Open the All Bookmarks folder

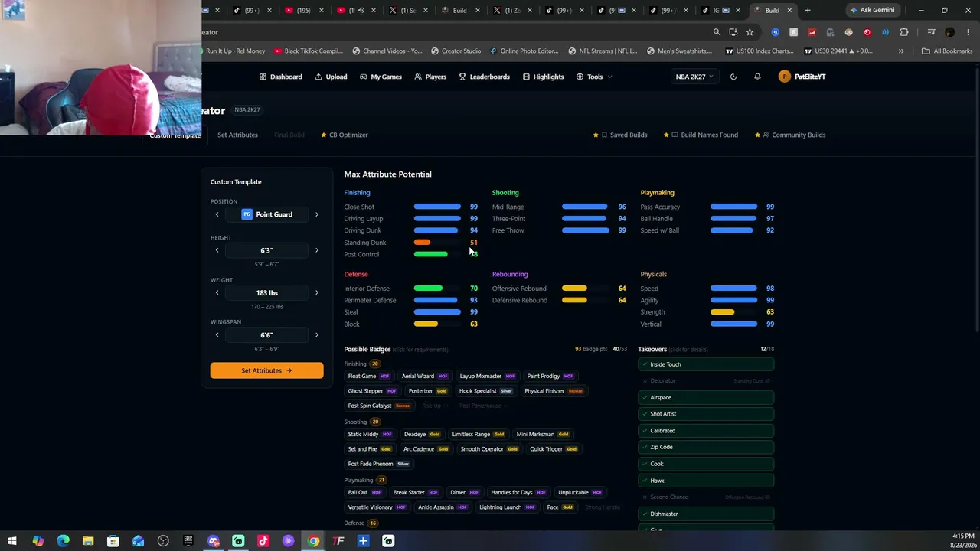coord(947,51)
